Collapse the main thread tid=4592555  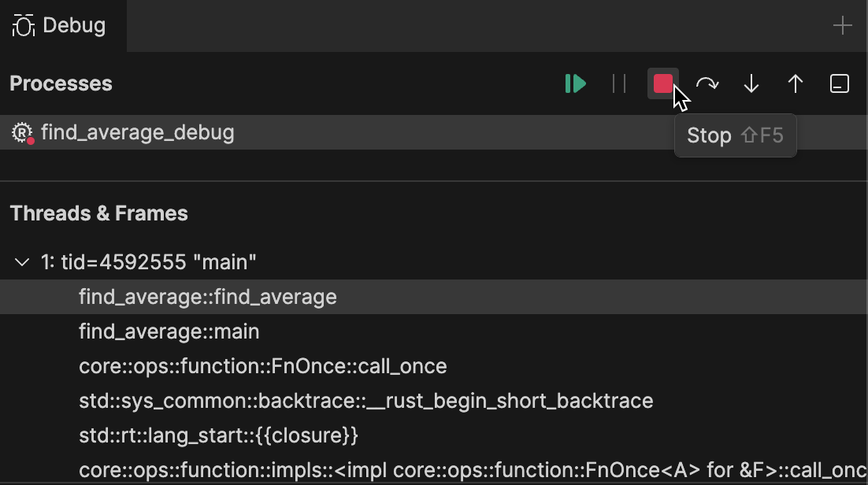coord(22,262)
